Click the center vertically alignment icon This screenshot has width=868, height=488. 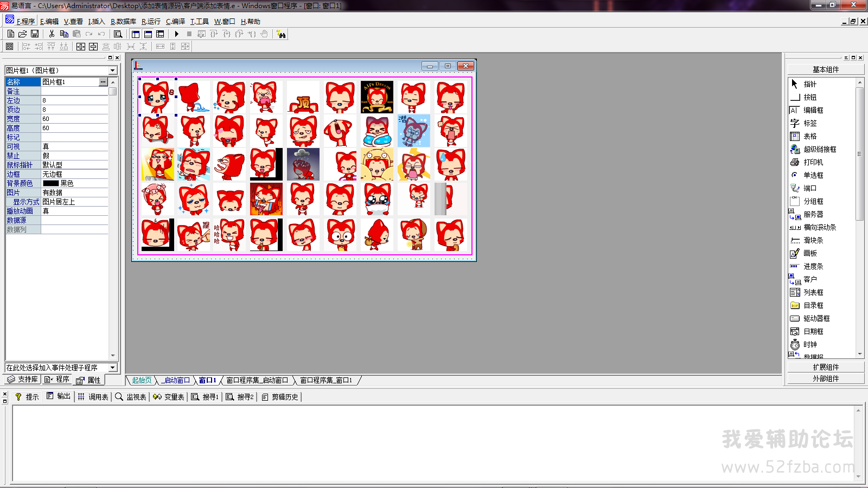tap(93, 47)
